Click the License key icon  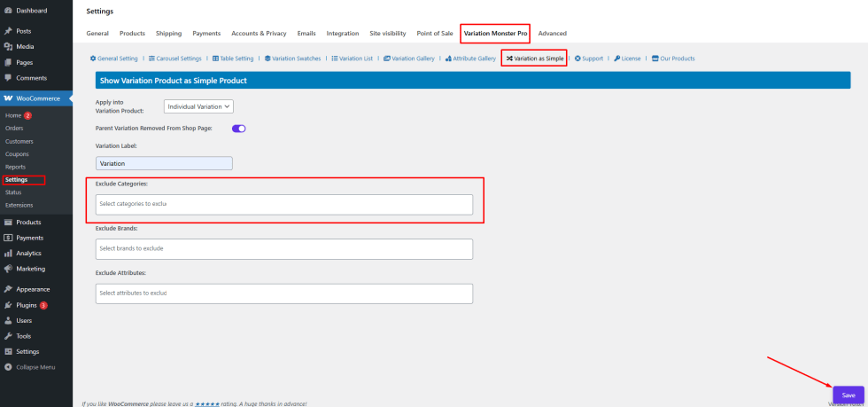(x=616, y=59)
